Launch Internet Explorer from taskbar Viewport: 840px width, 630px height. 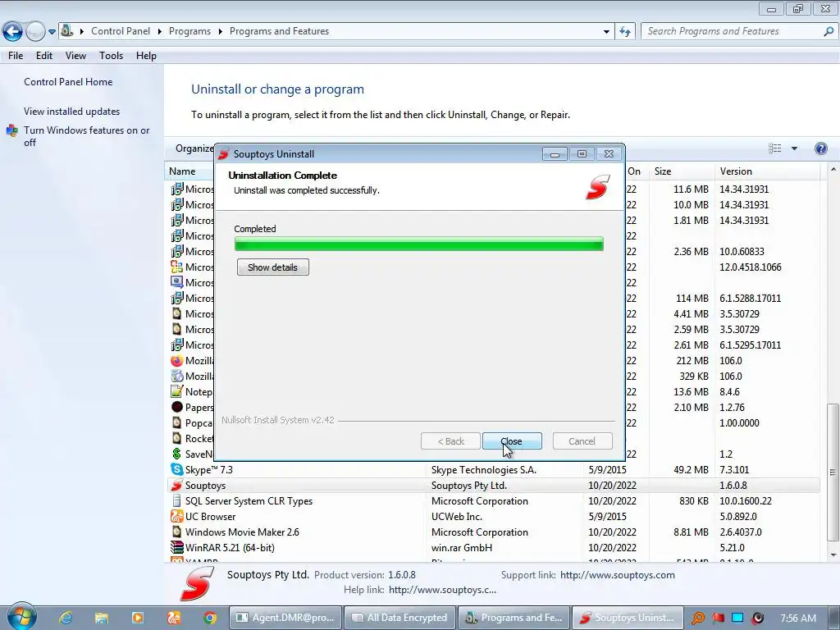click(x=66, y=618)
